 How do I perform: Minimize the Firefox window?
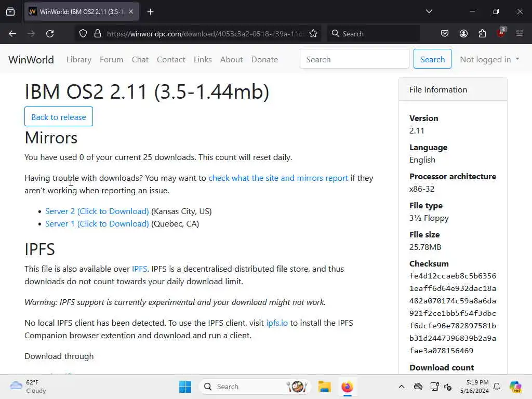[x=472, y=11]
